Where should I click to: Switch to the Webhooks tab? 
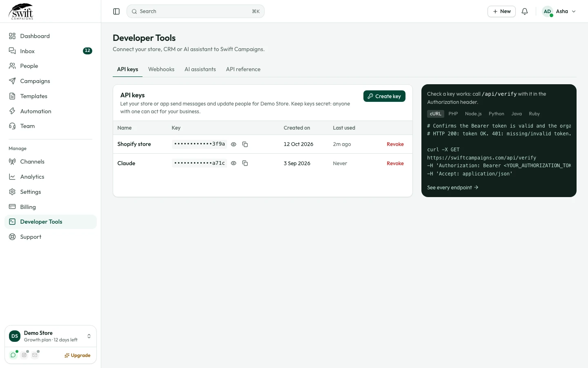pos(161,69)
